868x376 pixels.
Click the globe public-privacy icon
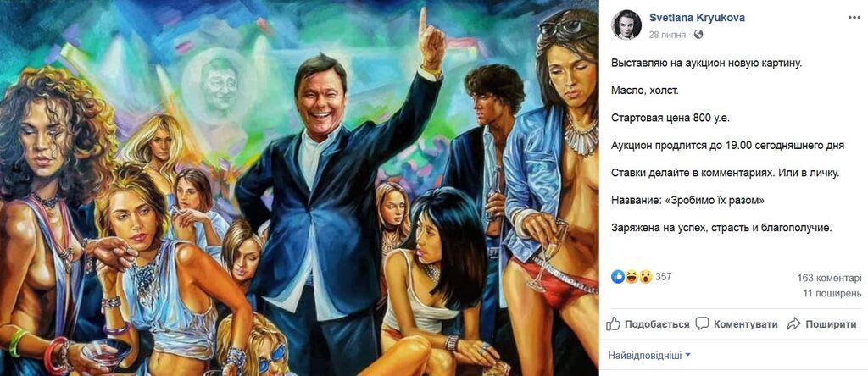(x=698, y=35)
